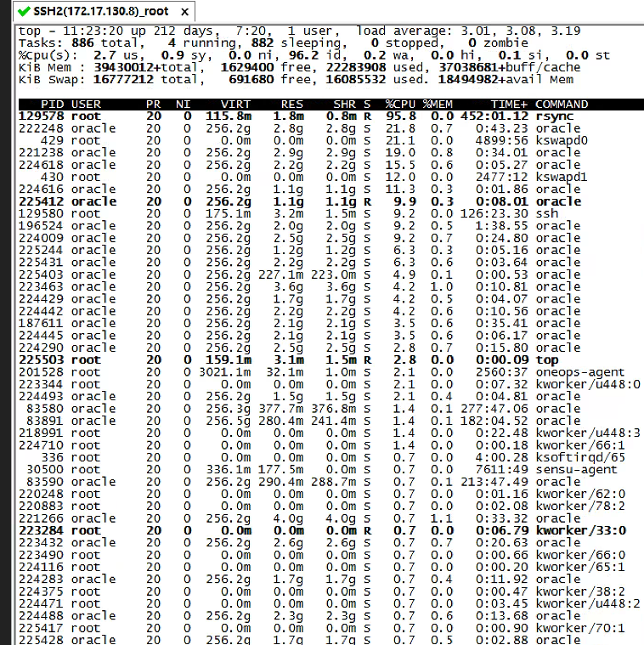This screenshot has width=644, height=645.
Task: Select the SSH2(172.17.130.8)_root session tab
Action: coord(104,12)
